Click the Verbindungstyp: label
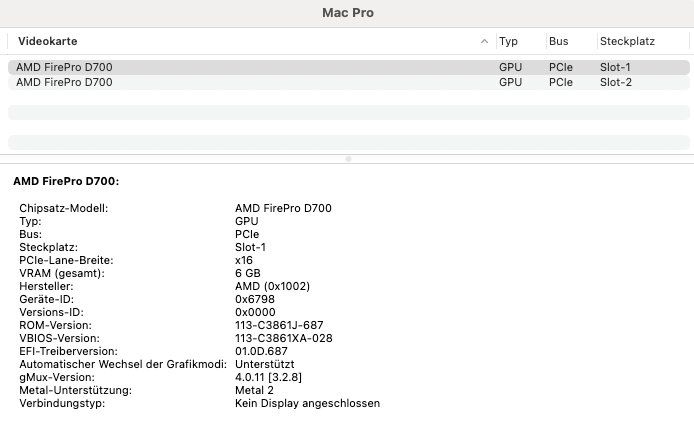694x422 pixels. pyautogui.click(x=62, y=403)
